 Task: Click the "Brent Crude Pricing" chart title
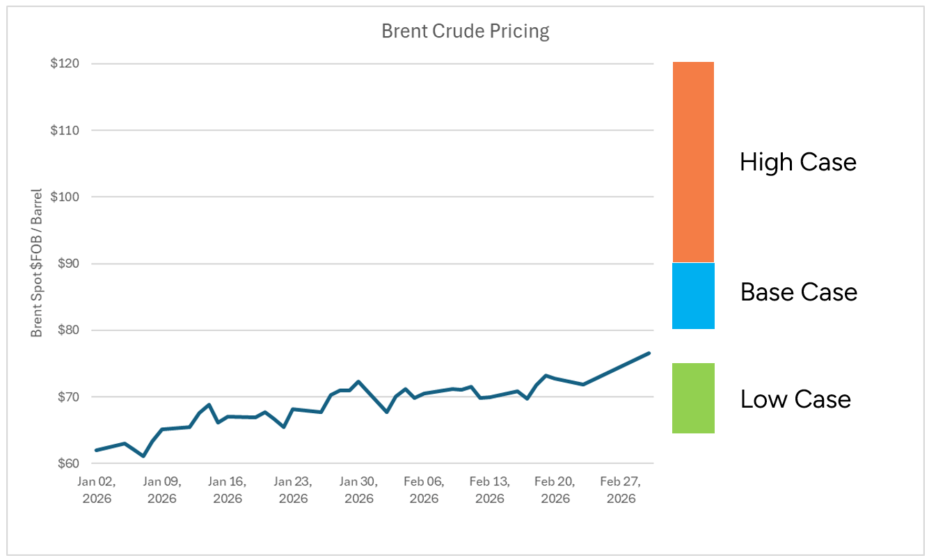pos(465,31)
